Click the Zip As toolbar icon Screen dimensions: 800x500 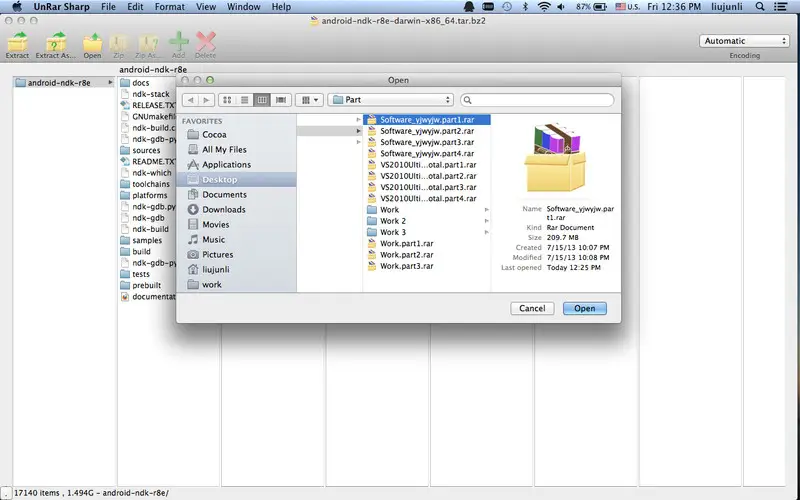pyautogui.click(x=148, y=43)
